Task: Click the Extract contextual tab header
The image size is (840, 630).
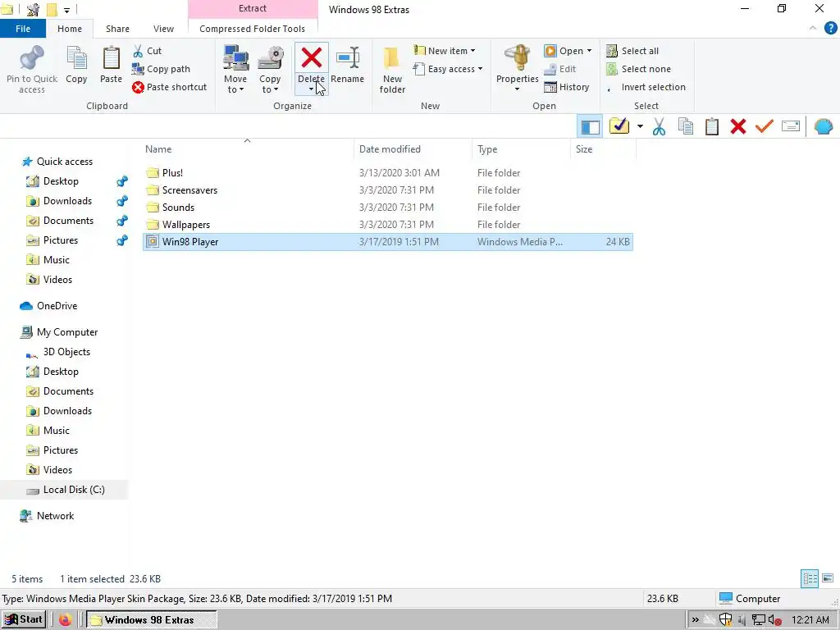Action: (253, 8)
